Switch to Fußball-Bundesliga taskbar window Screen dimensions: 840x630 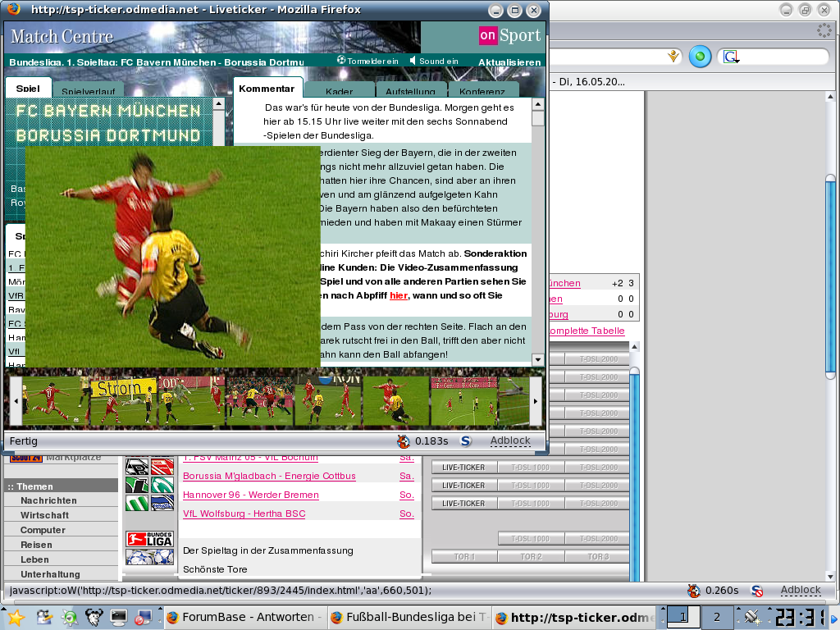(x=409, y=617)
